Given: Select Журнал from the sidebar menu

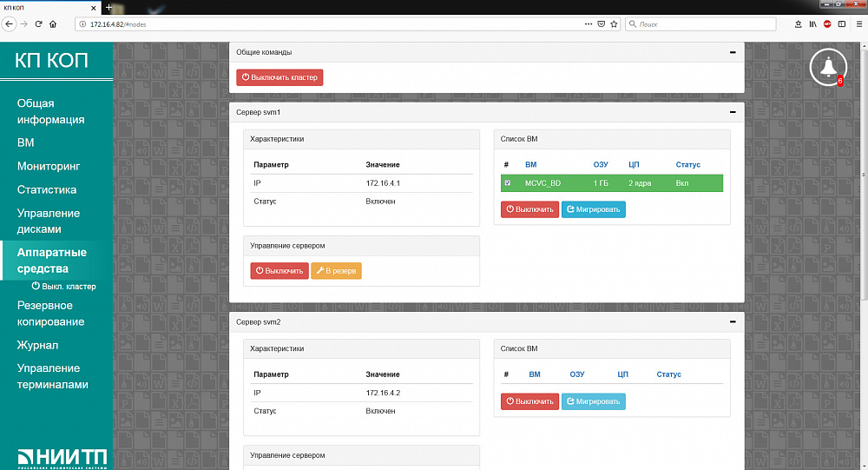Looking at the screenshot, I should [37, 345].
